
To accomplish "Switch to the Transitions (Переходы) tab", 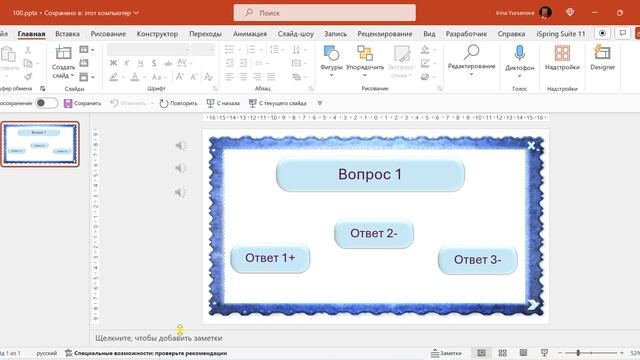I will 205,34.
